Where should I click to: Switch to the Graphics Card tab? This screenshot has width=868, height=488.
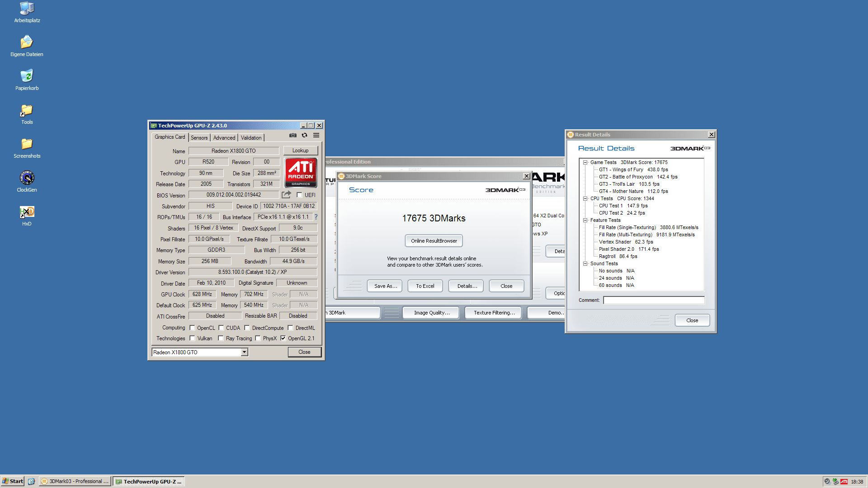point(170,137)
